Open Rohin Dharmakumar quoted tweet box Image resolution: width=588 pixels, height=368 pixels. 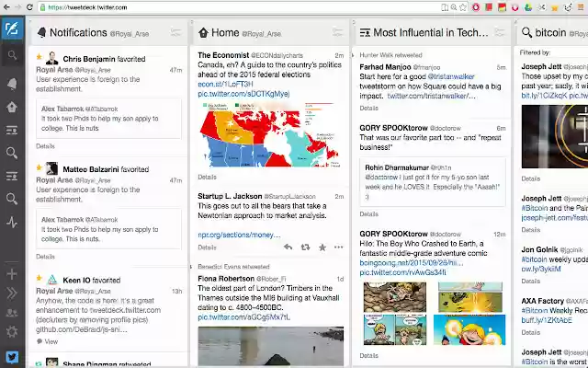[x=433, y=182]
